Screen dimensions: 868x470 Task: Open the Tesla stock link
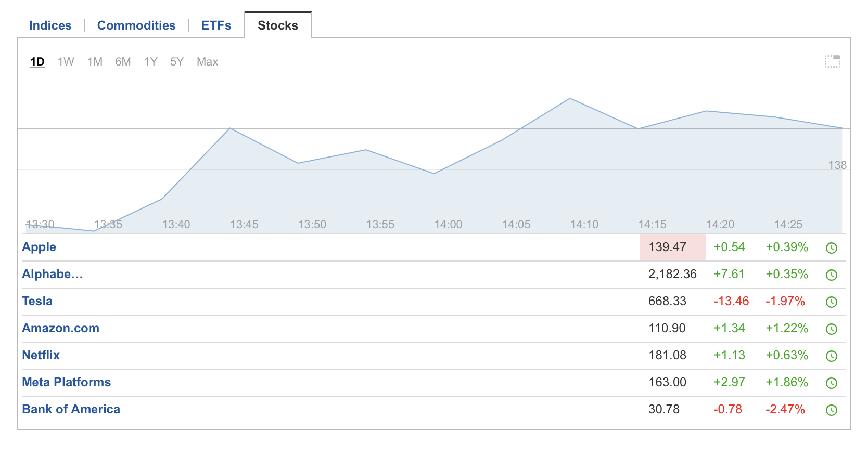coord(37,301)
